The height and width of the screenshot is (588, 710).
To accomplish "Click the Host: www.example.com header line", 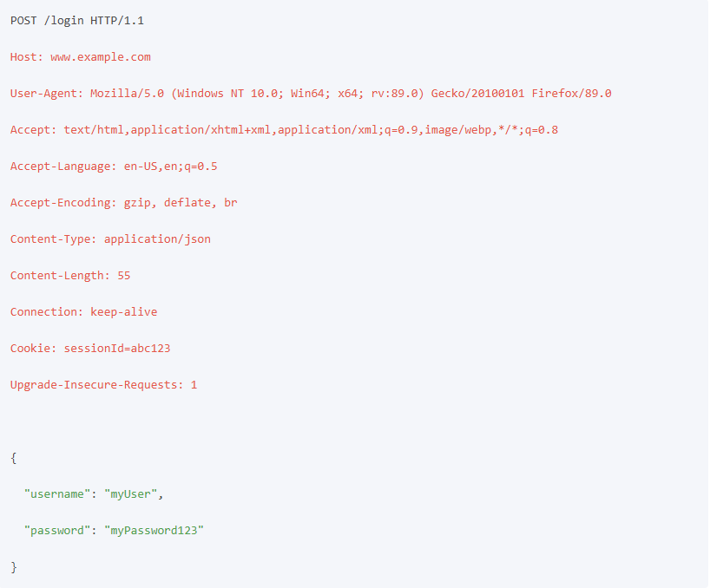I will click(x=81, y=57).
